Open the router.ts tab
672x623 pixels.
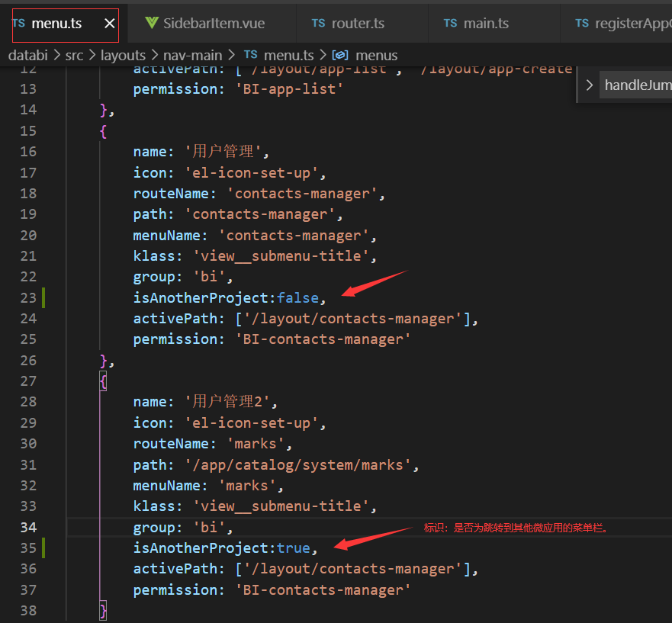(349, 24)
